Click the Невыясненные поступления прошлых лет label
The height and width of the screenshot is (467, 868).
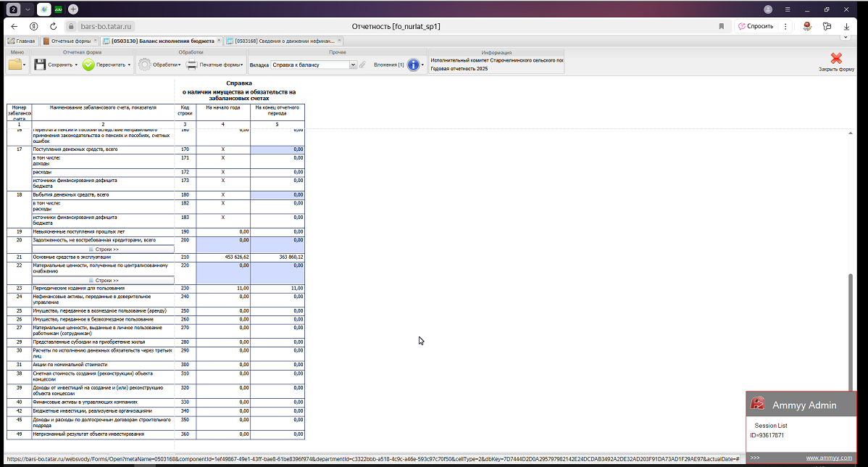pyautogui.click(x=78, y=231)
